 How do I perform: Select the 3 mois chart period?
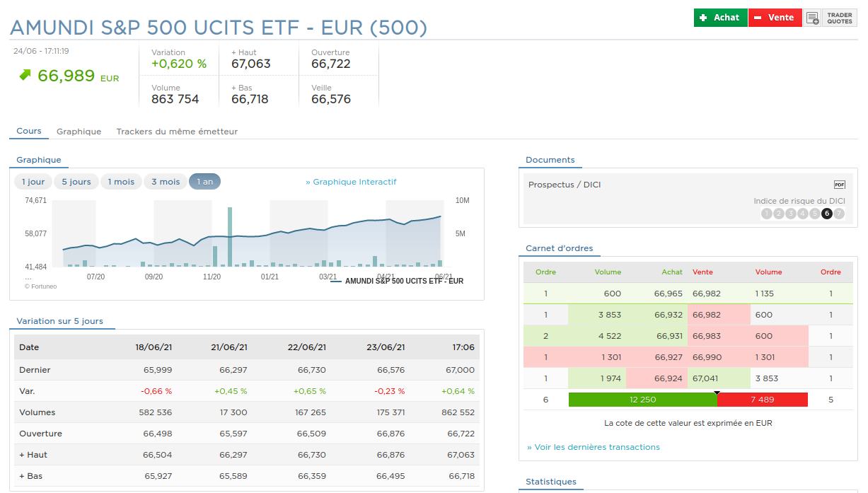pos(165,182)
